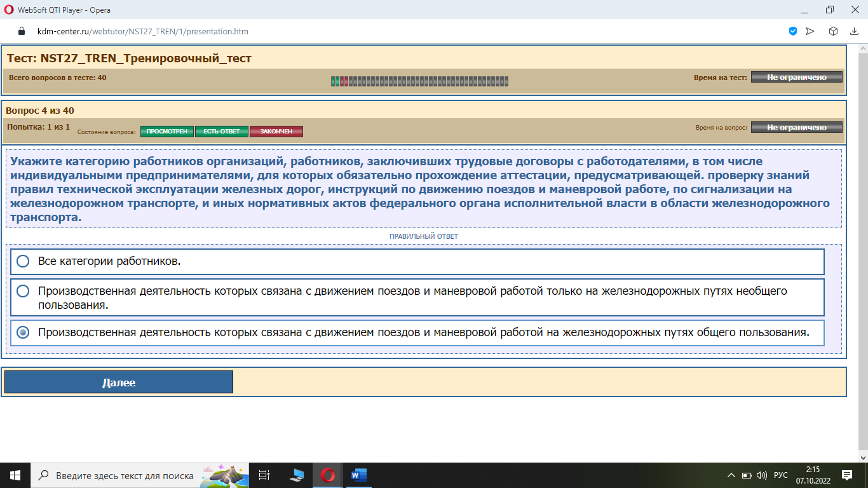The width and height of the screenshot is (868, 488).
Task: Open Task View on the taskbar
Action: [x=264, y=475]
